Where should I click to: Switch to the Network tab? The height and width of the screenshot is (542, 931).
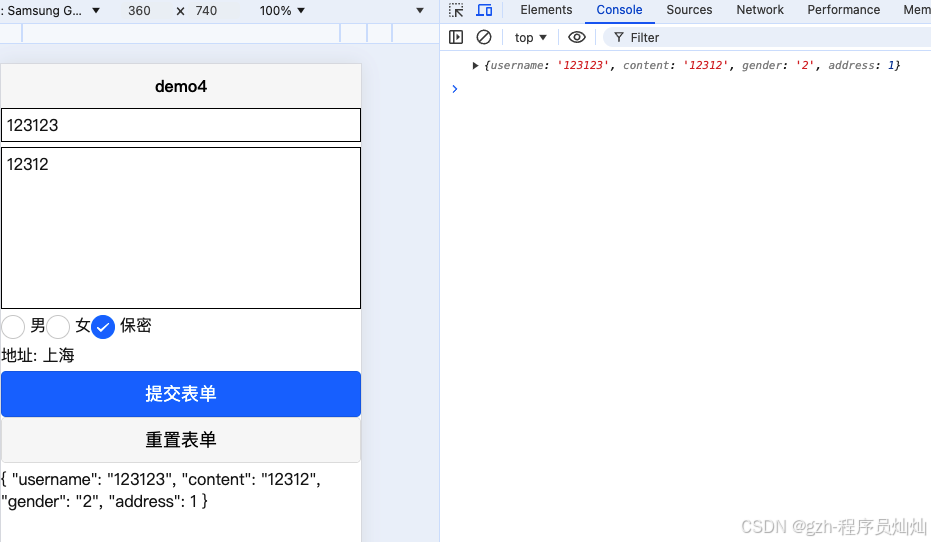click(760, 10)
